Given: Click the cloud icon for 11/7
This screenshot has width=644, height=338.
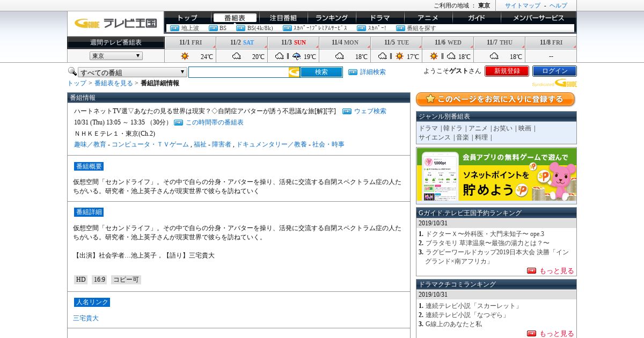Looking at the screenshot, I should (x=494, y=56).
